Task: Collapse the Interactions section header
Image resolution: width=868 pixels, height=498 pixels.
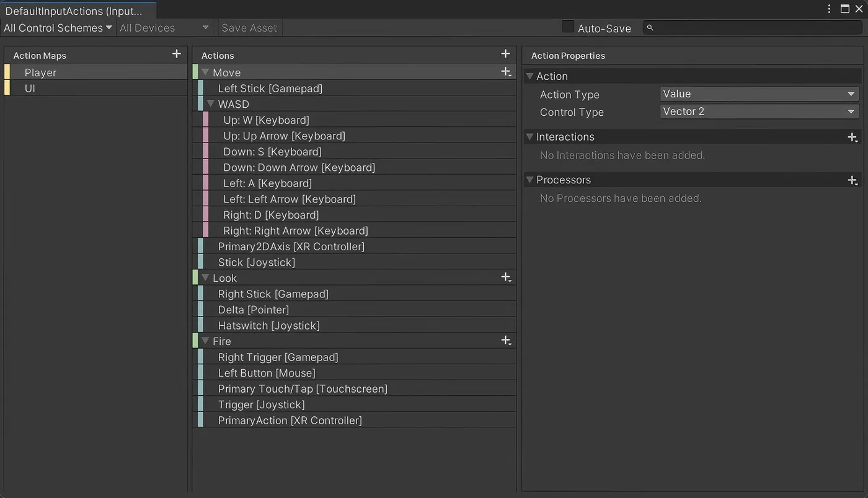Action: (531, 136)
